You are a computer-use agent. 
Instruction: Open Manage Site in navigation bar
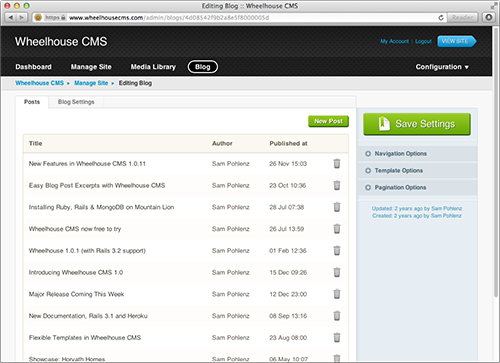pyautogui.click(x=91, y=67)
